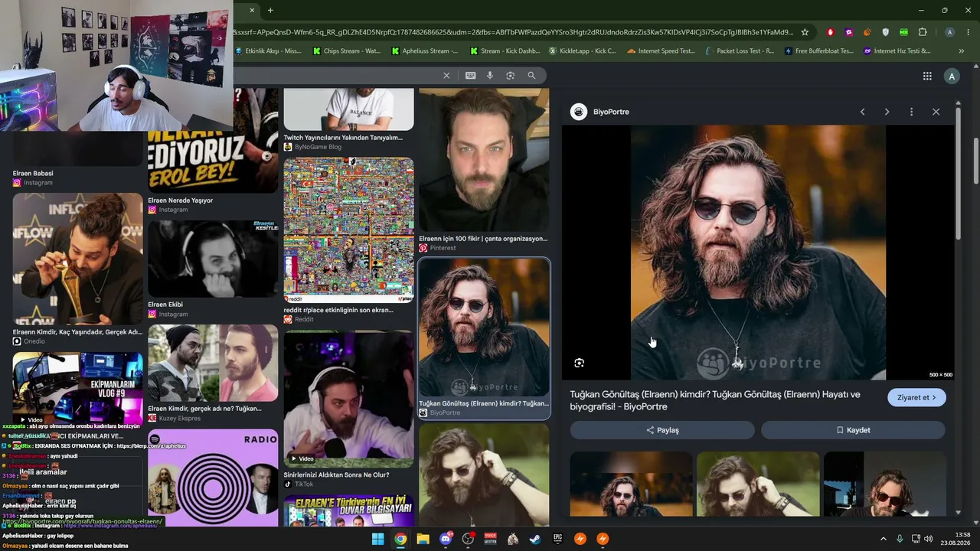Click the Paylaş share button
Screen dimensions: 980x551
pyautogui.click(x=663, y=430)
